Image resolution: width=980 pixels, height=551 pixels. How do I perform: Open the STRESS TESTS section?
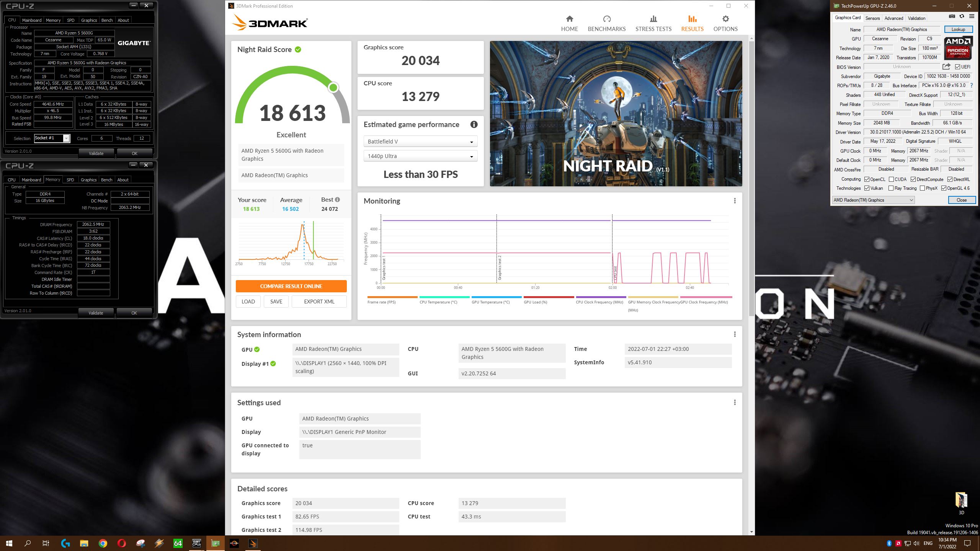coord(653,23)
